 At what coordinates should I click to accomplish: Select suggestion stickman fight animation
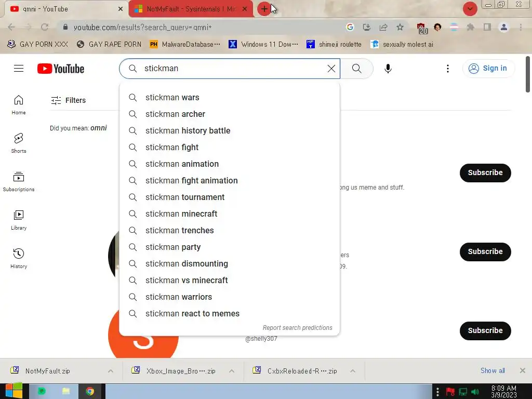click(229, 180)
